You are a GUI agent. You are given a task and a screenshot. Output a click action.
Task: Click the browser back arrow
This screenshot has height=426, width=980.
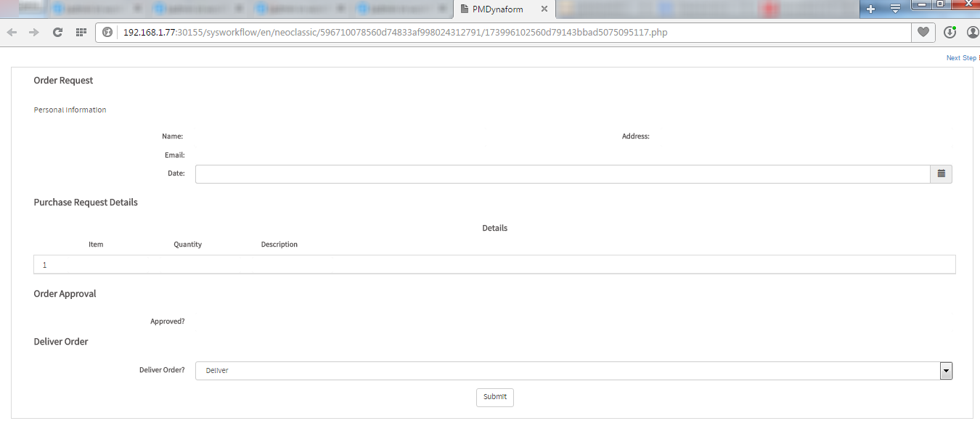click(x=12, y=33)
